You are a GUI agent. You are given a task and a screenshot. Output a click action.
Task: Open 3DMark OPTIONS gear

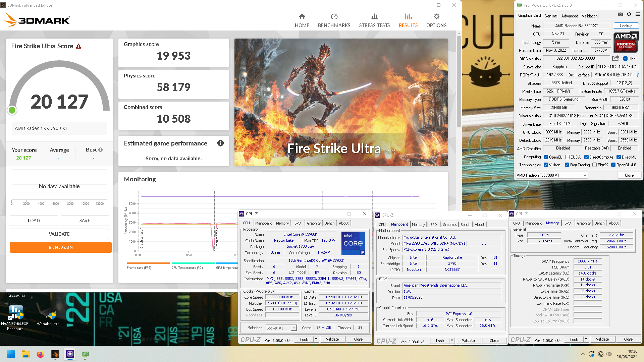[x=436, y=21]
